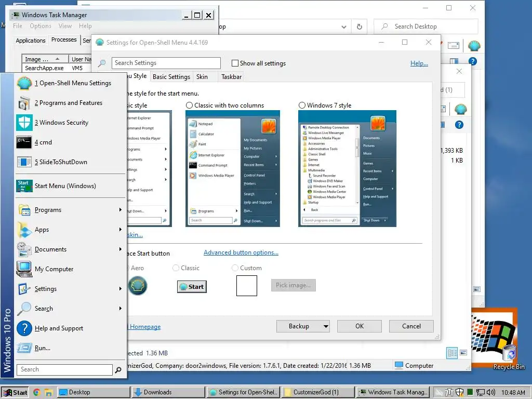Click the start menu Search box
Image resolution: width=532 pixels, height=399 pixels.
pyautogui.click(x=64, y=370)
